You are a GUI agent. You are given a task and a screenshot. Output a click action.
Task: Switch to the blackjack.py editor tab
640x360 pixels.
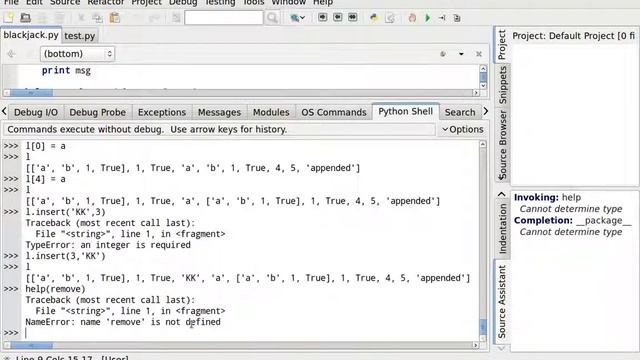click(31, 35)
